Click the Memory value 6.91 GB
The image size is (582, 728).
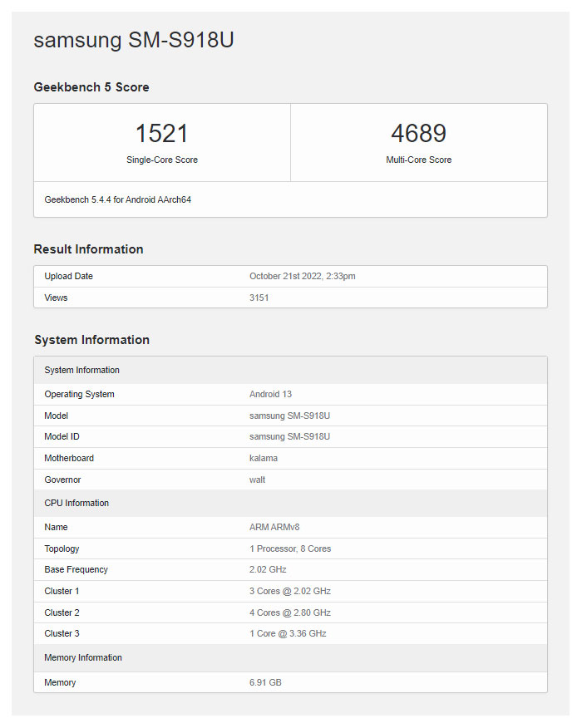tap(266, 682)
